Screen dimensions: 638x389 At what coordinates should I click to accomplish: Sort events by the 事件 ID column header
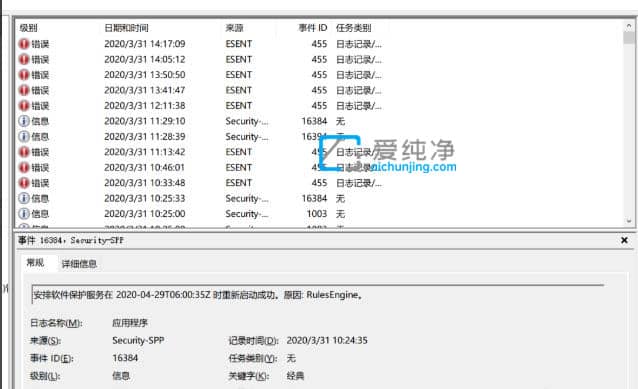(x=313, y=28)
